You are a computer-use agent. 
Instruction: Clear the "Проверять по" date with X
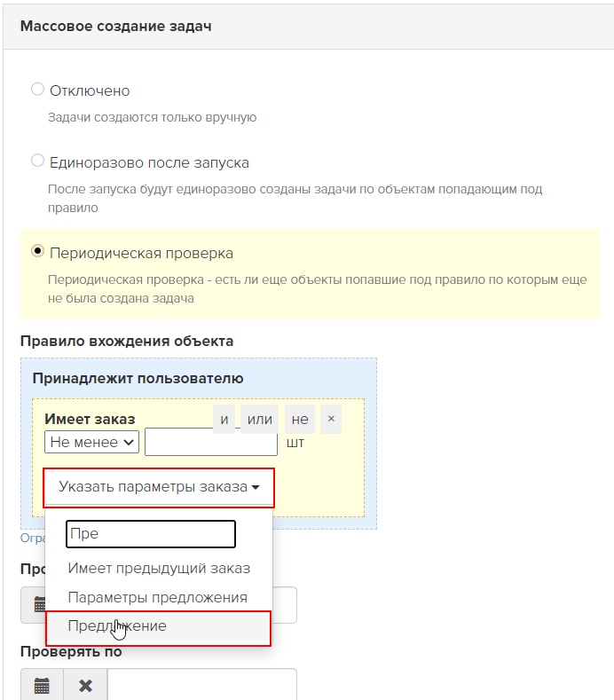point(85,686)
